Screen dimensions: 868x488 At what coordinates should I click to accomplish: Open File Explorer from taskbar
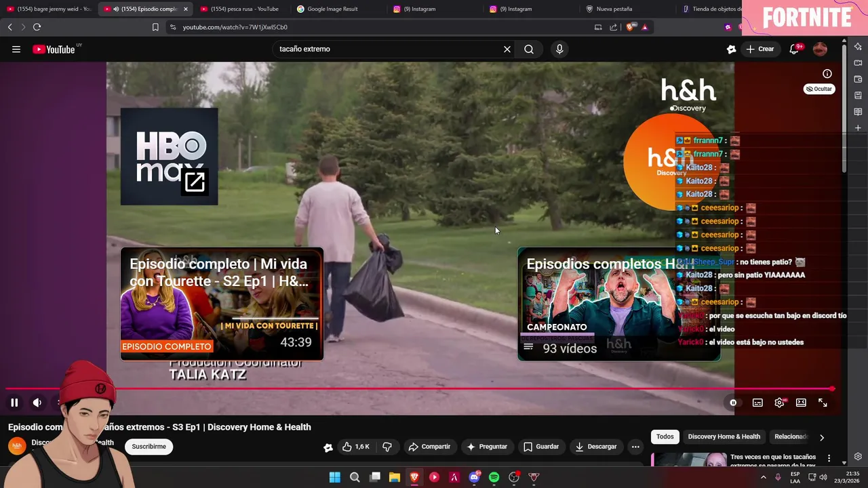tap(395, 477)
